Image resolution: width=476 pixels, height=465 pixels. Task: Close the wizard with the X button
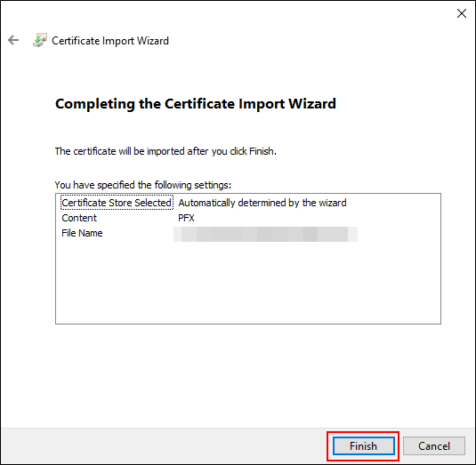462,13
